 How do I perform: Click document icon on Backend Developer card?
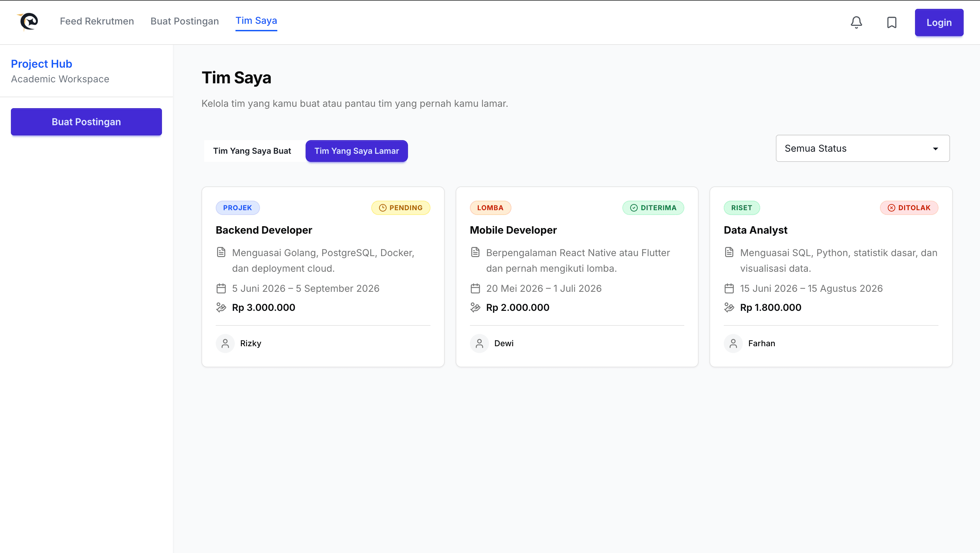[x=221, y=252]
